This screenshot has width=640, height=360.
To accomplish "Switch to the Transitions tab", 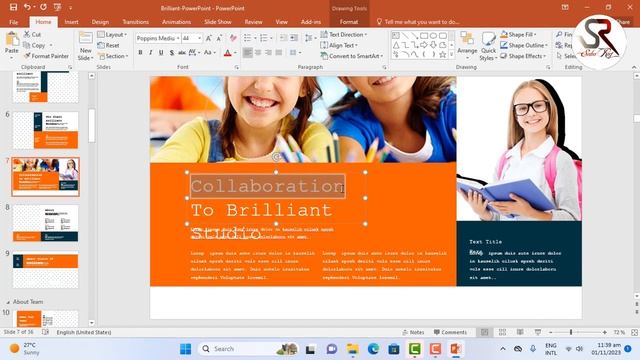I will click(136, 22).
